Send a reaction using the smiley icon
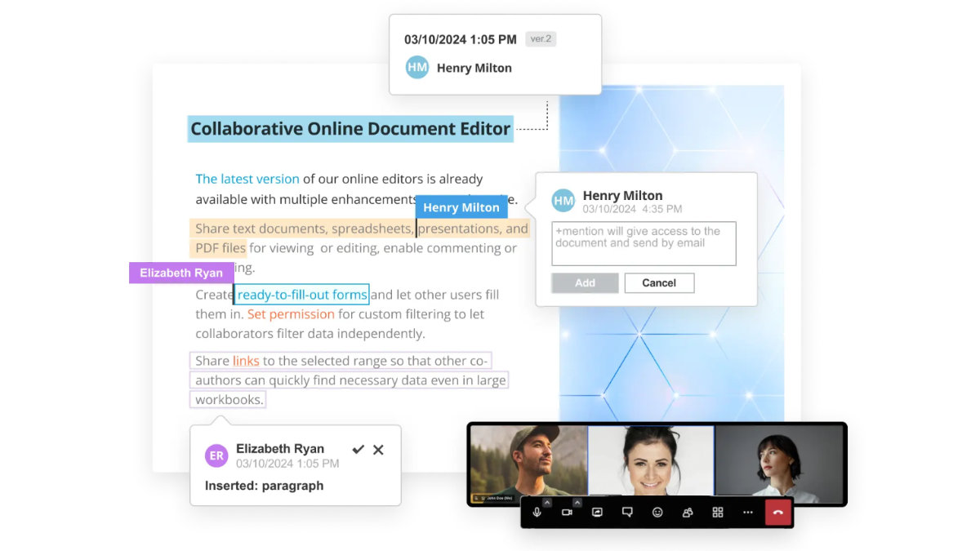 pos(658,513)
